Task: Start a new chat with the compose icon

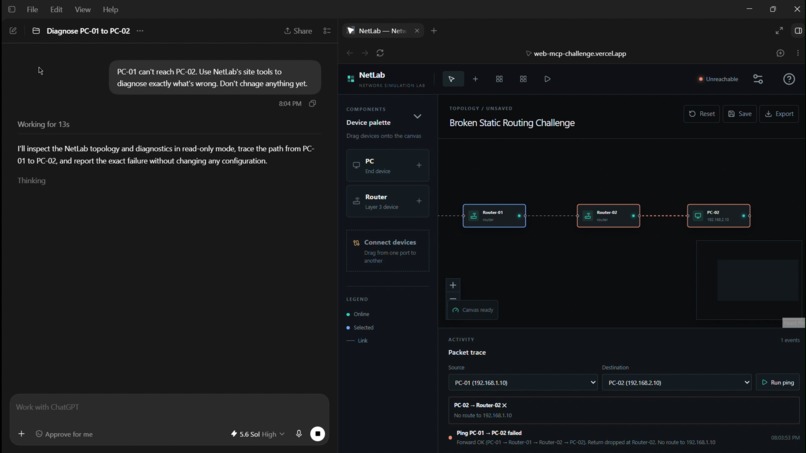Action: pos(13,31)
